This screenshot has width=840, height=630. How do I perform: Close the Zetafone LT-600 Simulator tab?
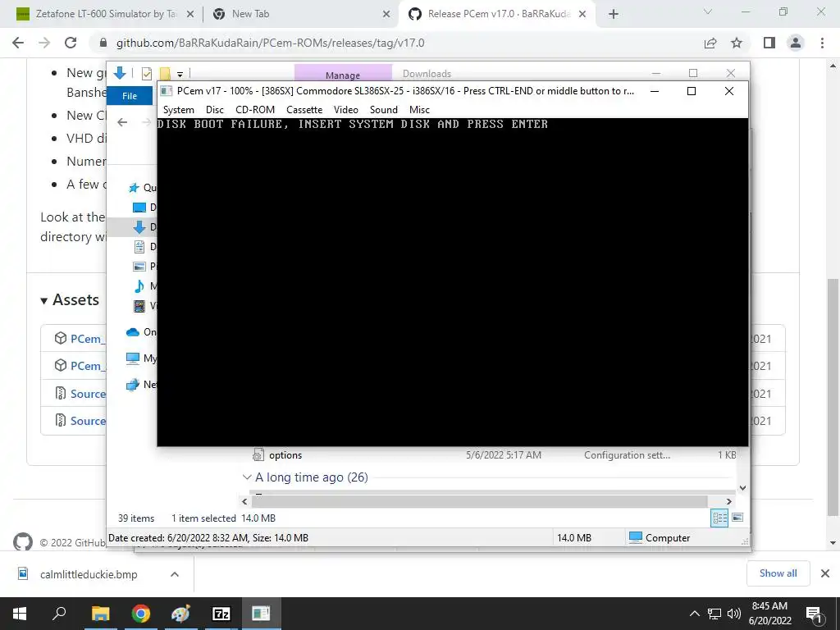point(189,15)
